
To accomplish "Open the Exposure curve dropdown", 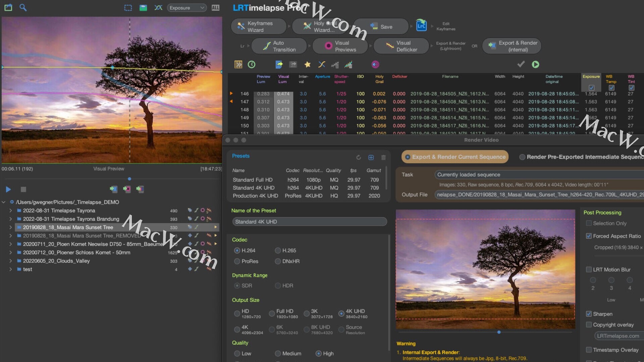I will [187, 8].
